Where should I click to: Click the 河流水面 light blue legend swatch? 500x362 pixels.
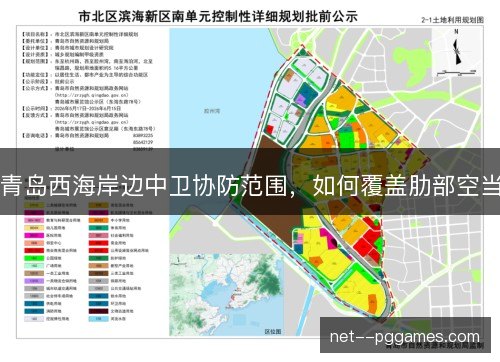(x=99, y=319)
